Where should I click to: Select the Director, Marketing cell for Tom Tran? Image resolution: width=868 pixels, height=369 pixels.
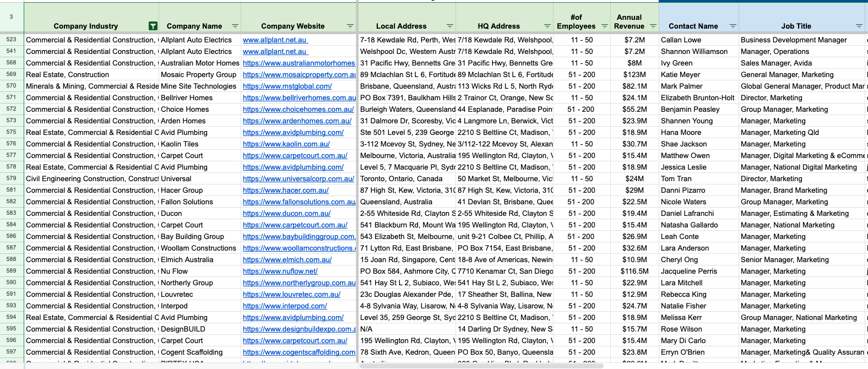click(x=802, y=178)
